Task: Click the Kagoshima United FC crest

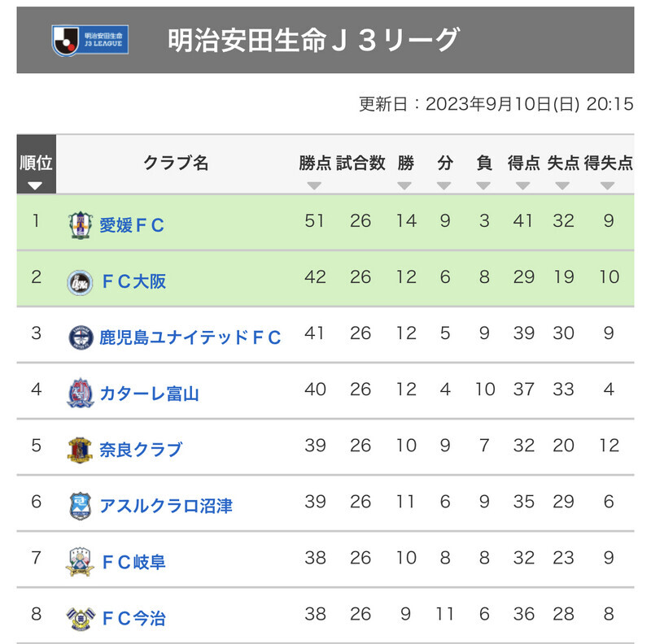Action: click(81, 337)
